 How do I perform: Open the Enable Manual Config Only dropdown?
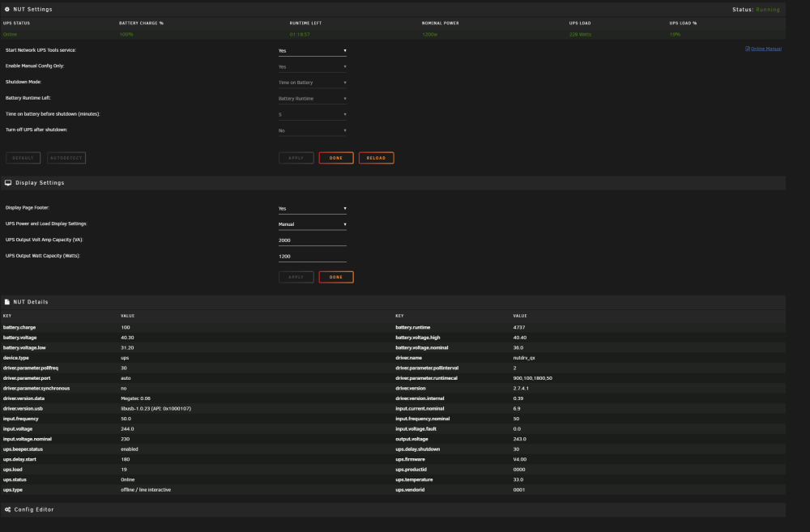click(312, 66)
